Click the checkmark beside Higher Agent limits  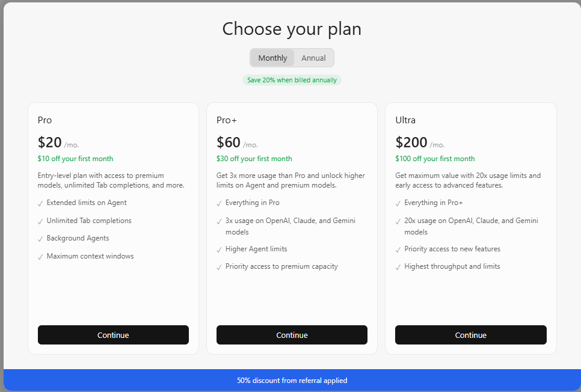(219, 250)
